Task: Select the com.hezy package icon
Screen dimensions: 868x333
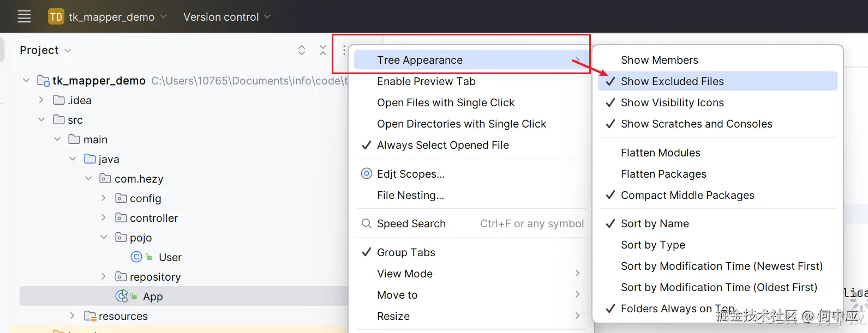Action: click(105, 179)
